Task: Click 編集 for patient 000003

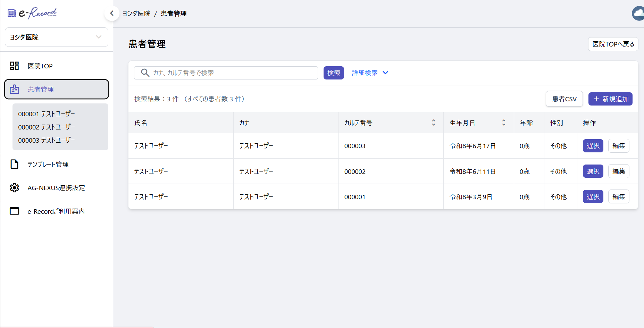Action: pos(619,146)
